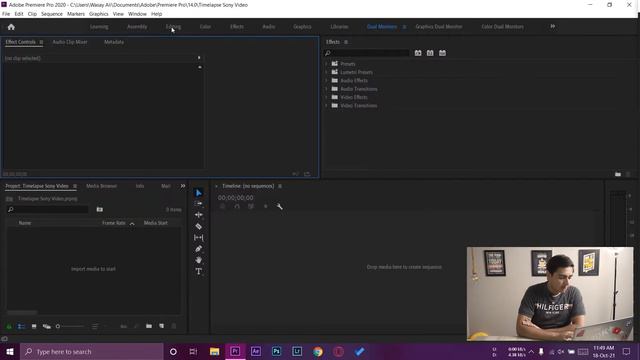Screen dimensions: 640x360
Task: Open Google Chrome from taskbar
Action: point(318,351)
